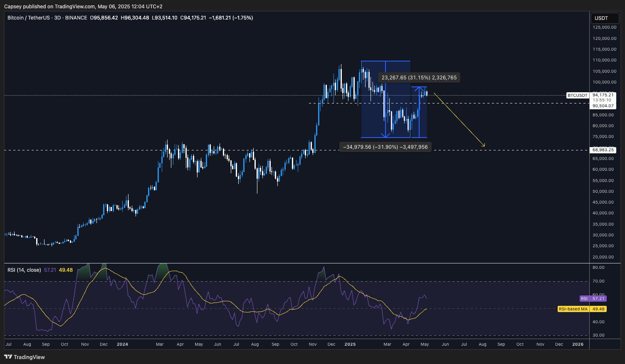
Task: Click the 100,000.00 level on price scale
Action: pyautogui.click(x=604, y=82)
